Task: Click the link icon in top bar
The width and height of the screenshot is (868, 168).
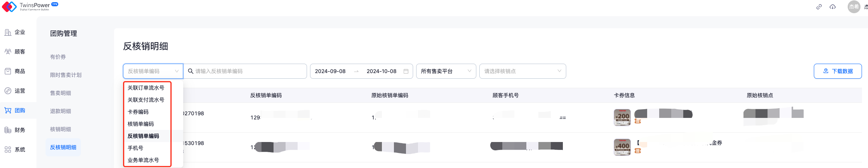Action: pos(819,7)
